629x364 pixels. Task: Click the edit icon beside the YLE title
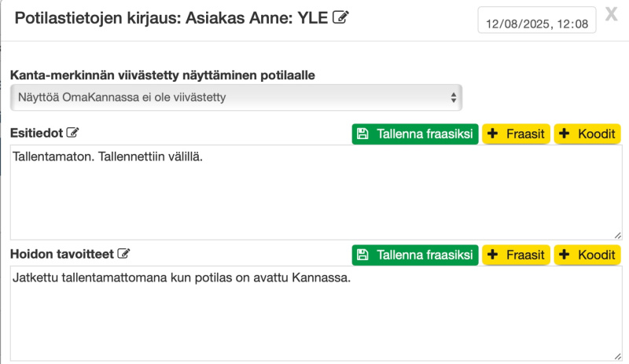pyautogui.click(x=340, y=17)
